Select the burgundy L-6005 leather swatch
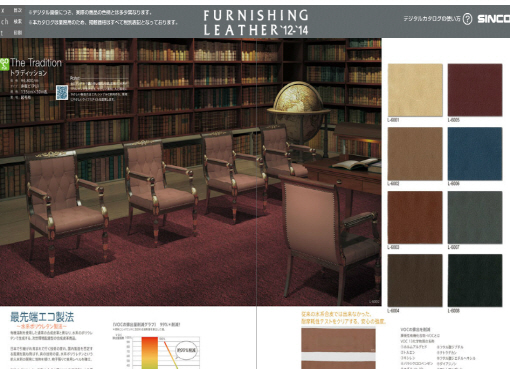Image resolution: width=510 pixels, height=369 pixels. 475,90
